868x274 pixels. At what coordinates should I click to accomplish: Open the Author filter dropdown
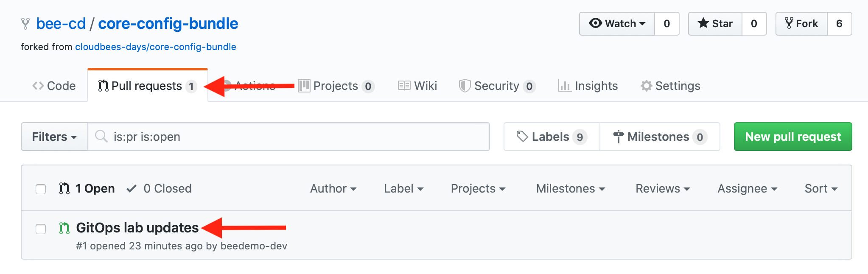point(333,188)
